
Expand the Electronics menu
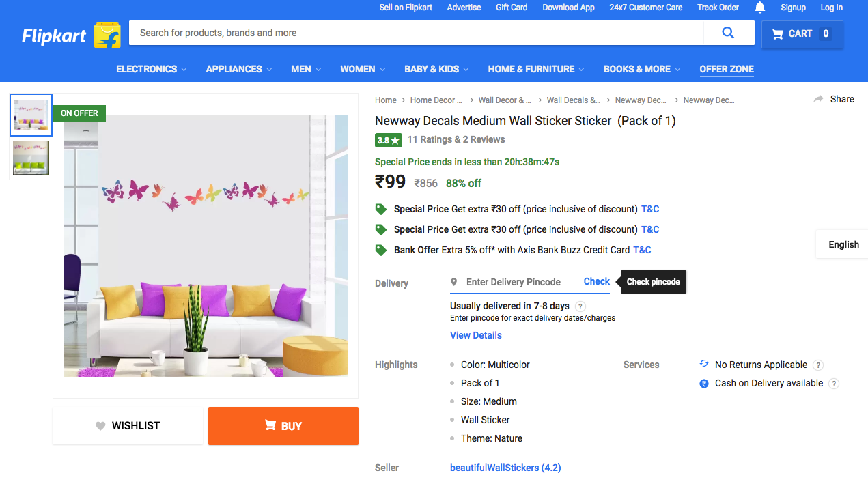pos(152,69)
